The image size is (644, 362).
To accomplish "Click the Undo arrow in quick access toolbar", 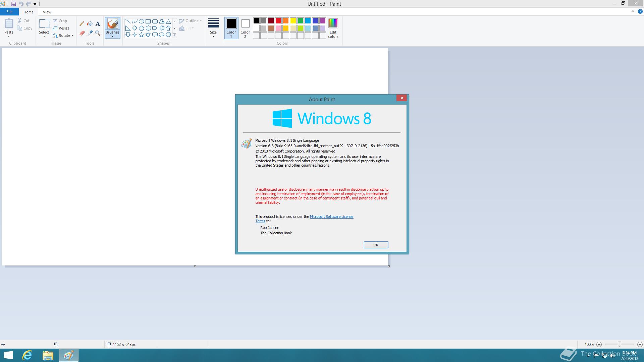I will pyautogui.click(x=21, y=4).
